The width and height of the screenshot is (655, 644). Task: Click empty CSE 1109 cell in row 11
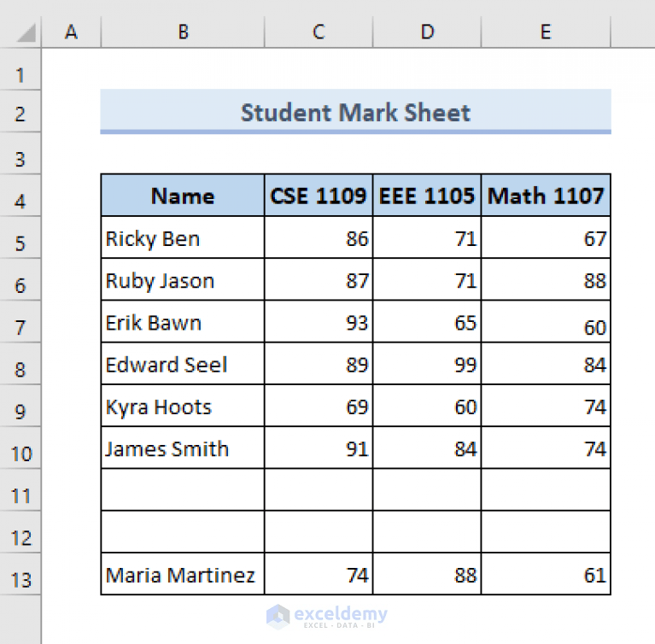click(x=319, y=489)
